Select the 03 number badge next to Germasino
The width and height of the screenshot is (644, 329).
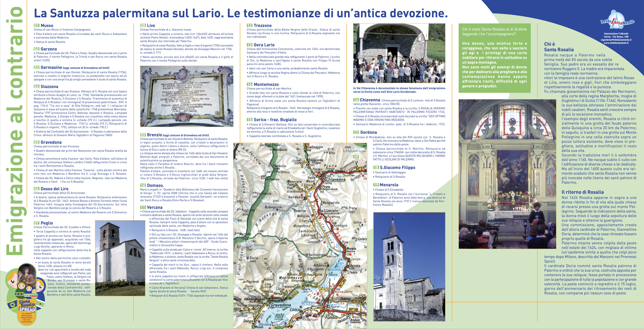[37, 68]
